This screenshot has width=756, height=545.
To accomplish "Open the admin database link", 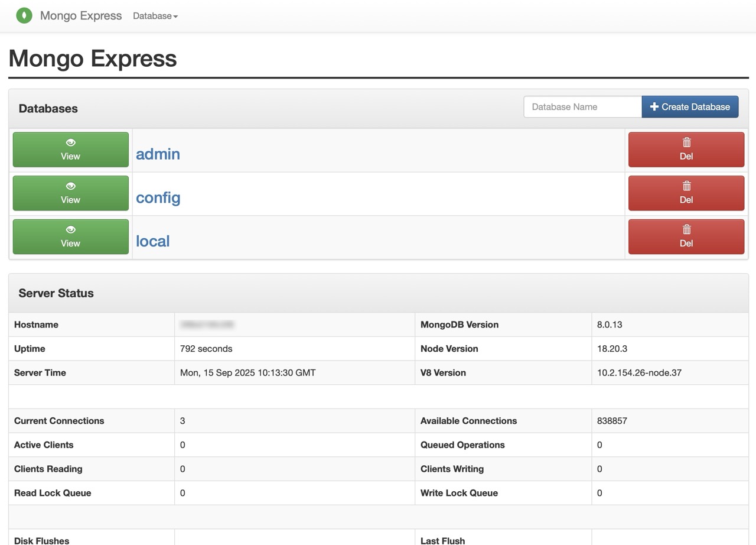I will pyautogui.click(x=158, y=154).
